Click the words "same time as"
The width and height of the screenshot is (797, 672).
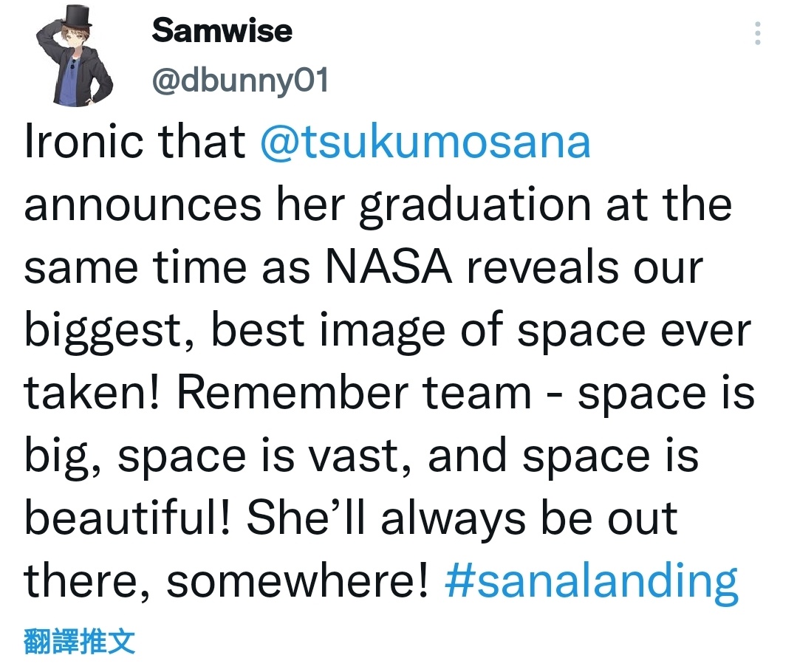click(x=167, y=268)
